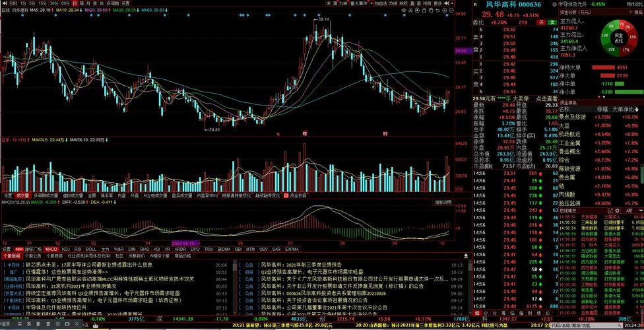
Task: Click the red 资金抄底 icon
Action: (x=286, y=195)
